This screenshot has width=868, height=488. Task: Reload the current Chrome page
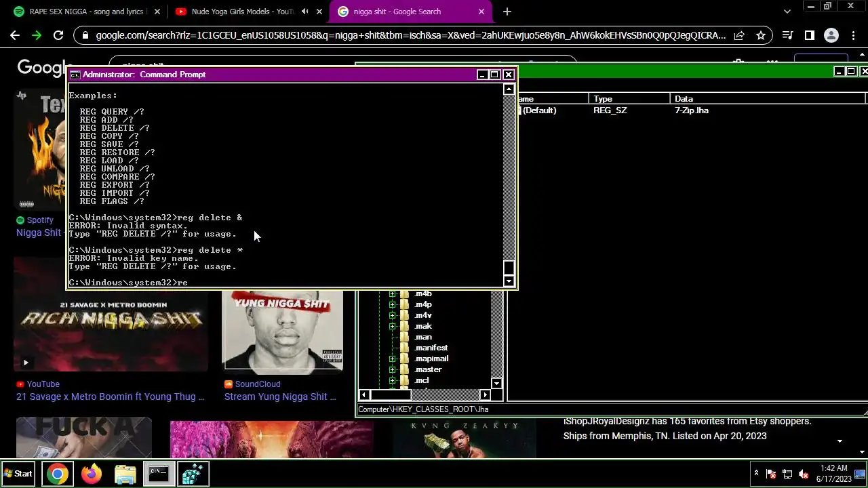(x=58, y=35)
